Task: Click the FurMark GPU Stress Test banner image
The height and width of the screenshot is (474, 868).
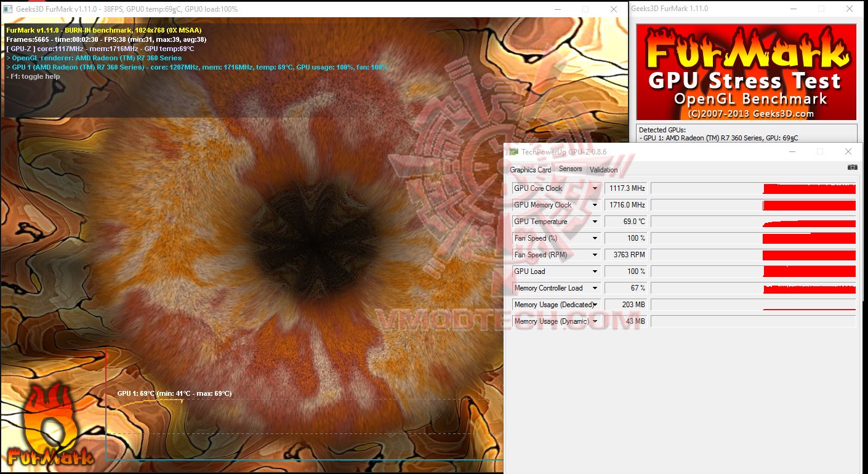Action: pos(746,72)
